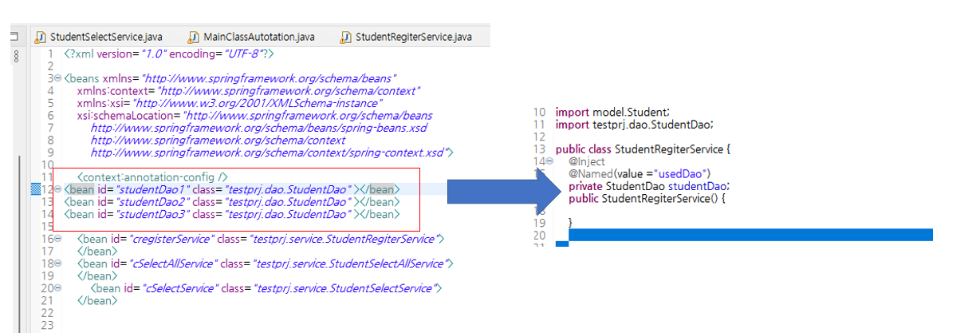Click empty line 22 number in XML editor
This screenshot has height=333, width=980.
pyautogui.click(x=48, y=312)
